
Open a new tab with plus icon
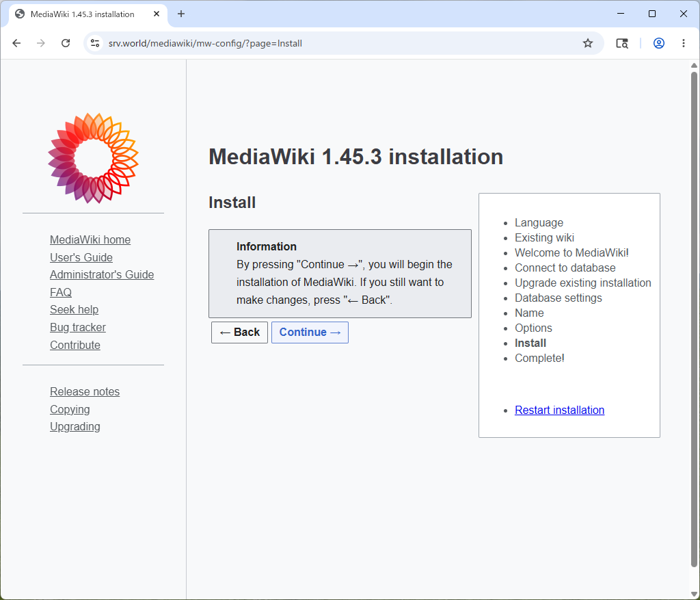pyautogui.click(x=180, y=14)
